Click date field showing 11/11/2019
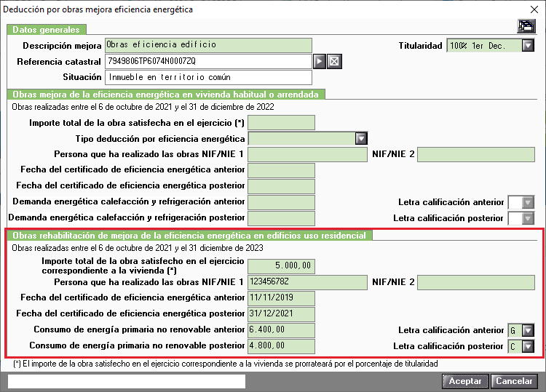The image size is (546, 392). point(281,298)
